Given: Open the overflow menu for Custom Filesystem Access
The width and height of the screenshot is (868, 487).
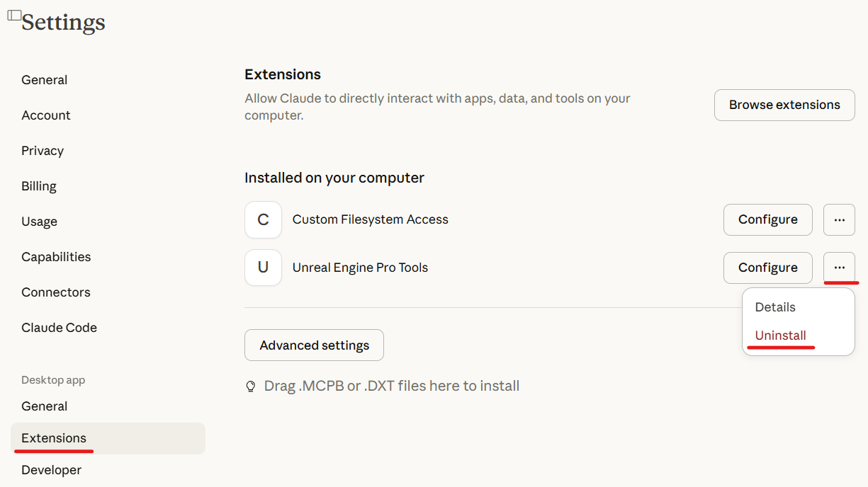Looking at the screenshot, I should click(839, 219).
